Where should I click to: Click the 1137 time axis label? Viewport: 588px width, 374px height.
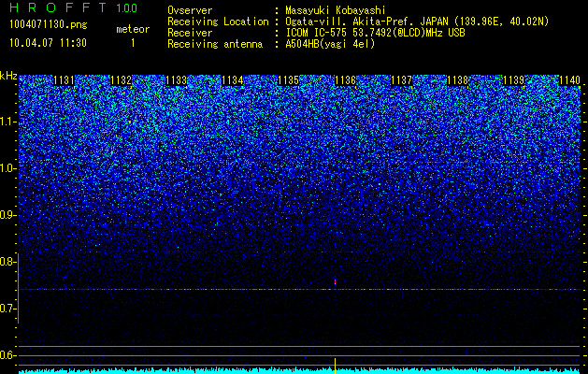401,80
